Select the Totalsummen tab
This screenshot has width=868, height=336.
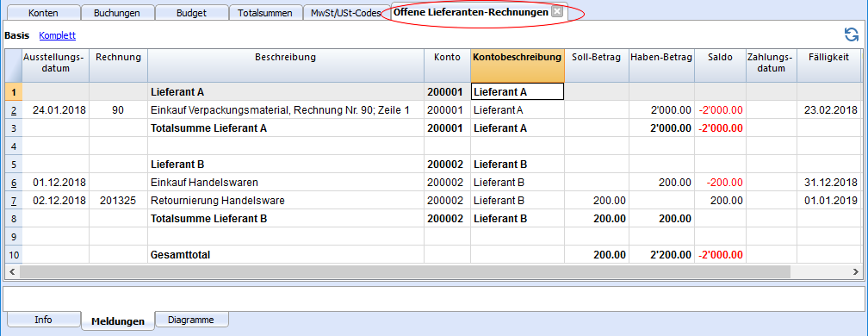265,13
